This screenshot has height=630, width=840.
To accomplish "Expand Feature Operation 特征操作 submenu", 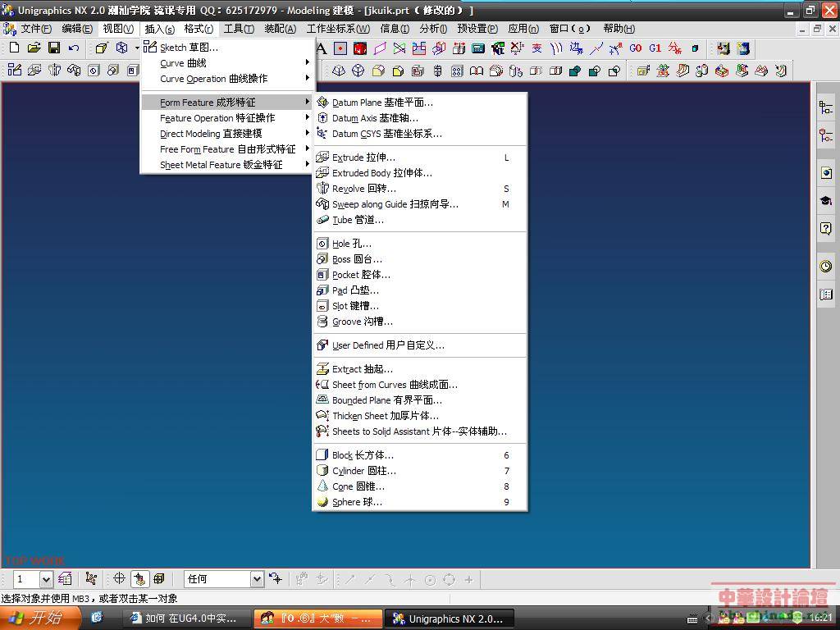I will [228, 118].
